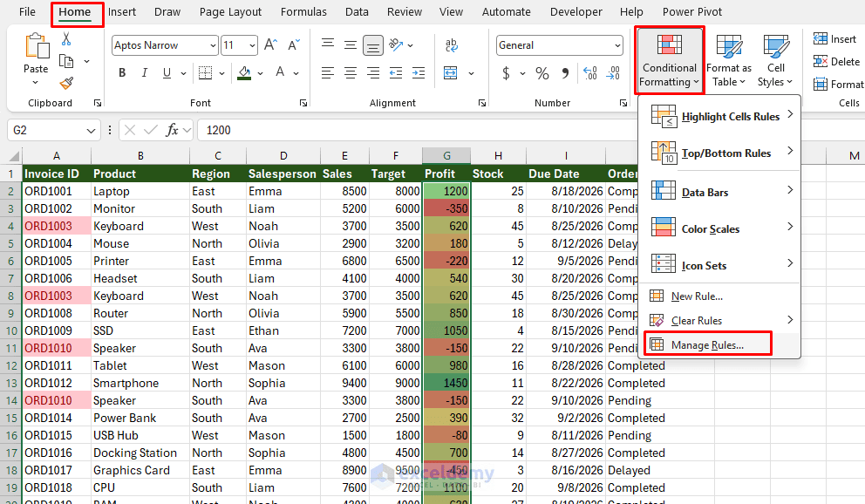The width and height of the screenshot is (865, 504).
Task: Apply Comma Style icon
Action: tap(565, 72)
